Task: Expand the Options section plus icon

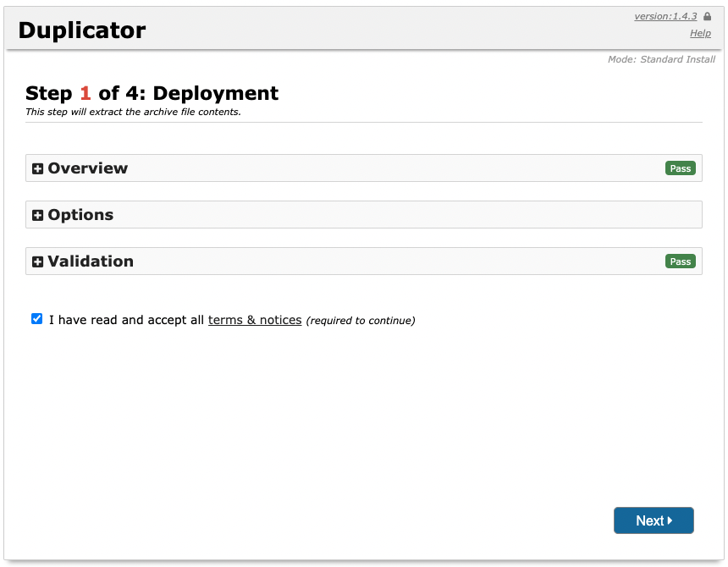Action: click(x=37, y=215)
